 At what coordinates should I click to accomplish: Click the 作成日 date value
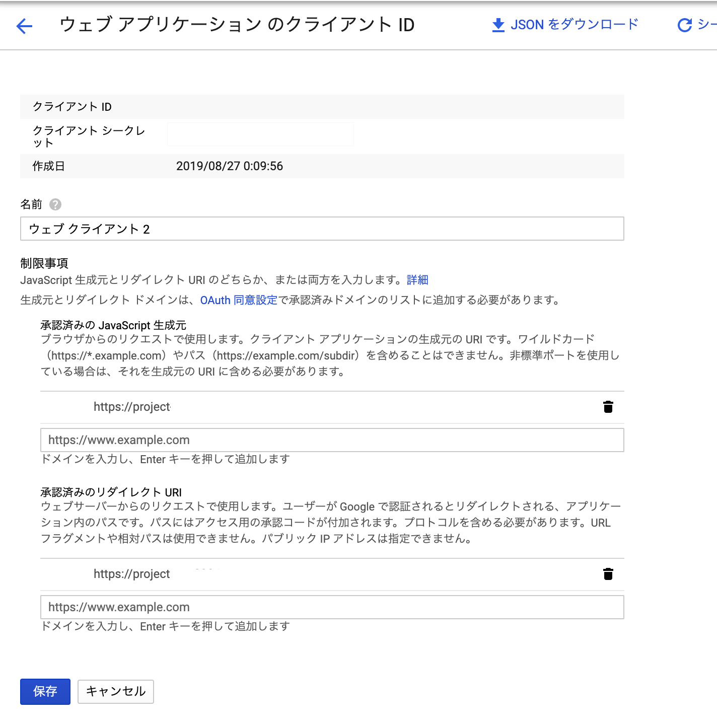click(x=230, y=166)
